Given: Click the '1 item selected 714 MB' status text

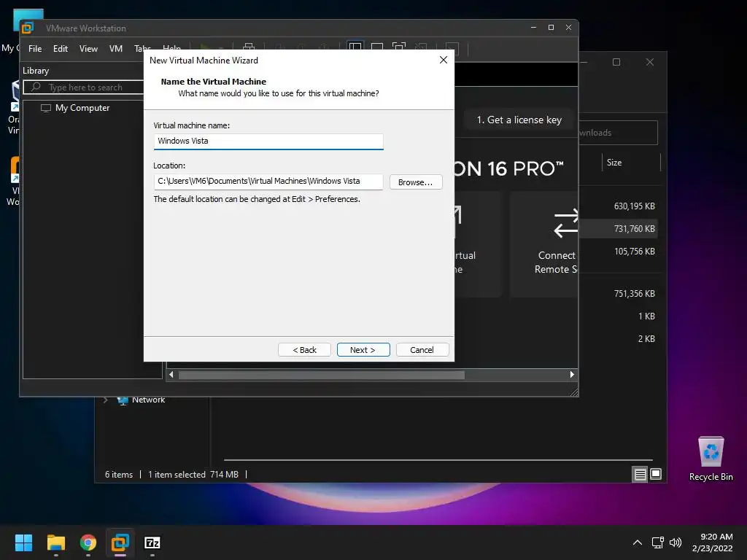Looking at the screenshot, I should click(x=193, y=475).
